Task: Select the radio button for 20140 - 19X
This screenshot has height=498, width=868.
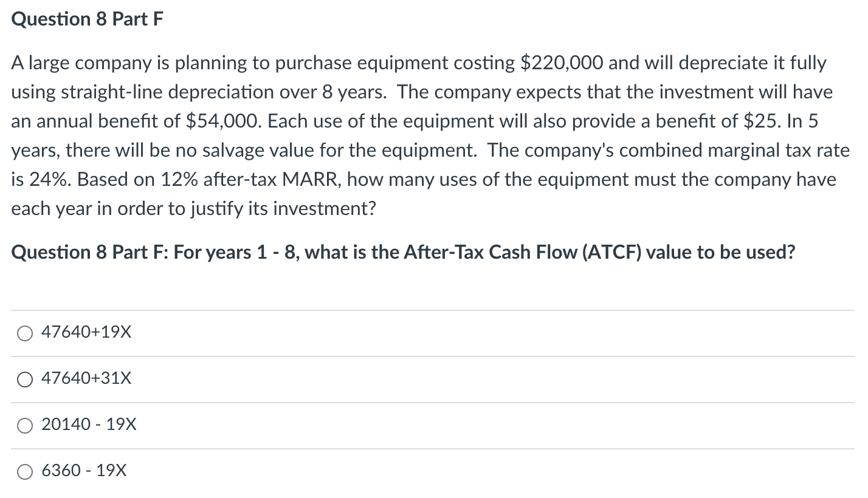Action: click(25, 425)
